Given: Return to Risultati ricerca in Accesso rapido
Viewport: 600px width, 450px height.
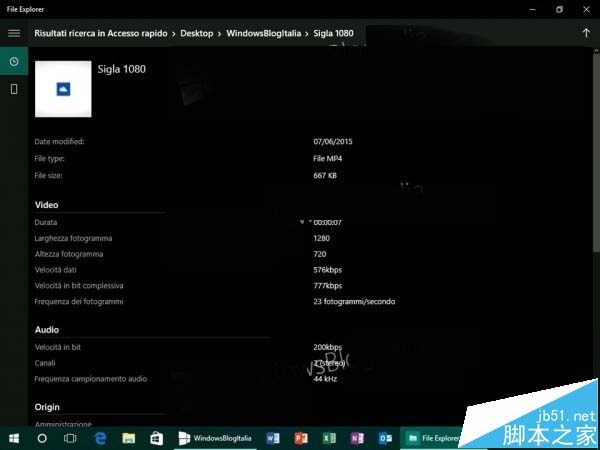Looking at the screenshot, I should coord(101,33).
